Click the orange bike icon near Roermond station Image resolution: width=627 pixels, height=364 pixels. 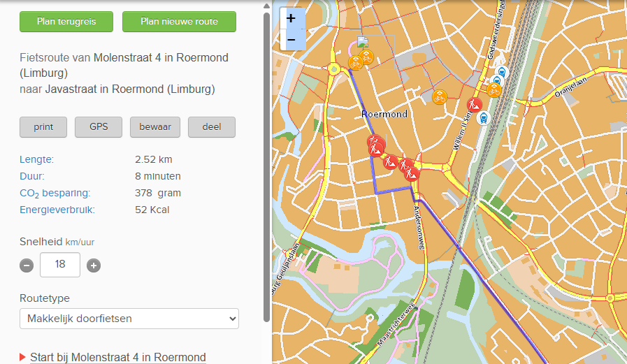[x=494, y=90]
